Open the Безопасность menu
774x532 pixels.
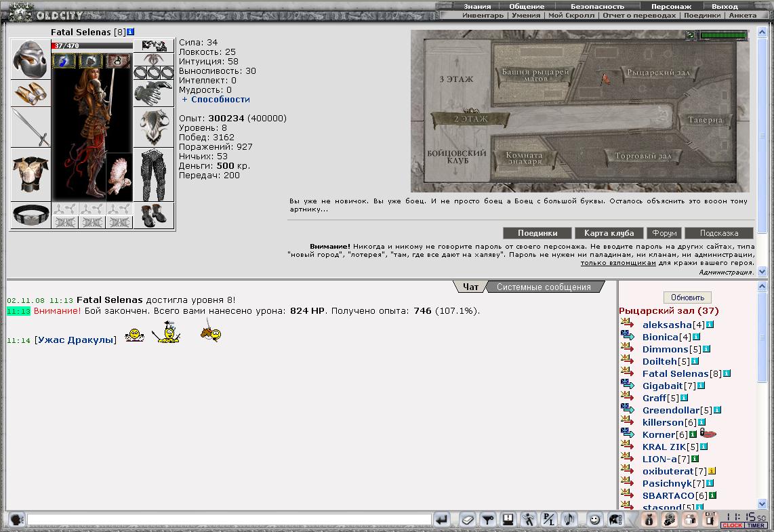[x=597, y=6]
